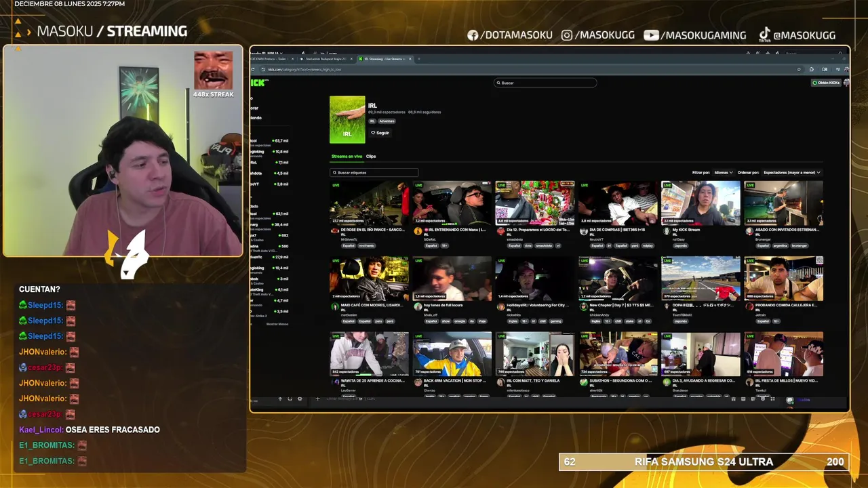Click RIFA SAMSUNG S24 ULTRA progress bar

click(x=703, y=462)
